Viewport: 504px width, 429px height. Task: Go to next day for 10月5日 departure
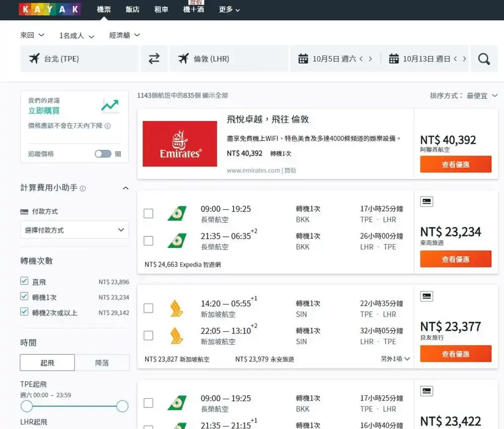(x=370, y=59)
